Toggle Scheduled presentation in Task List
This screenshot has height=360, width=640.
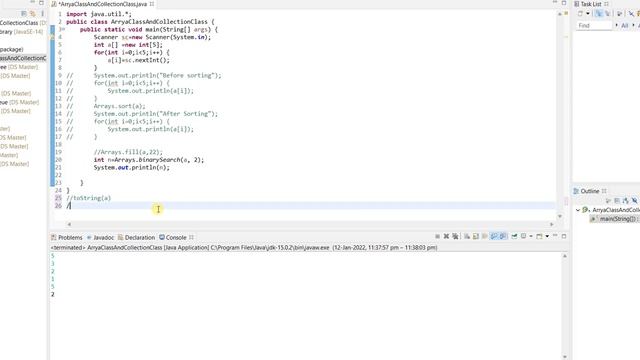607,13
